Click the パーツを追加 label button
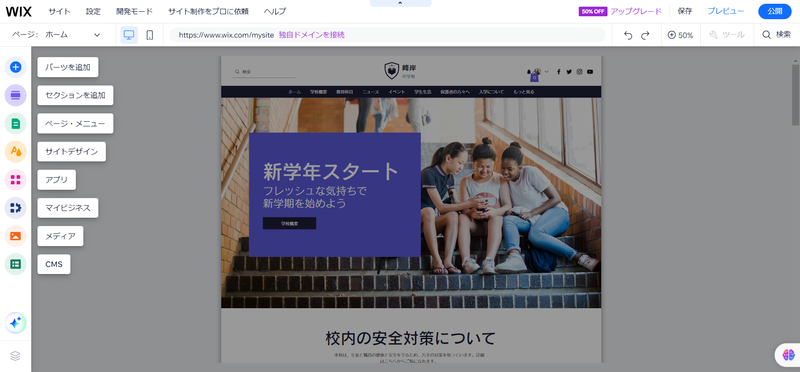Viewport: 800px width, 372px height. [x=68, y=67]
